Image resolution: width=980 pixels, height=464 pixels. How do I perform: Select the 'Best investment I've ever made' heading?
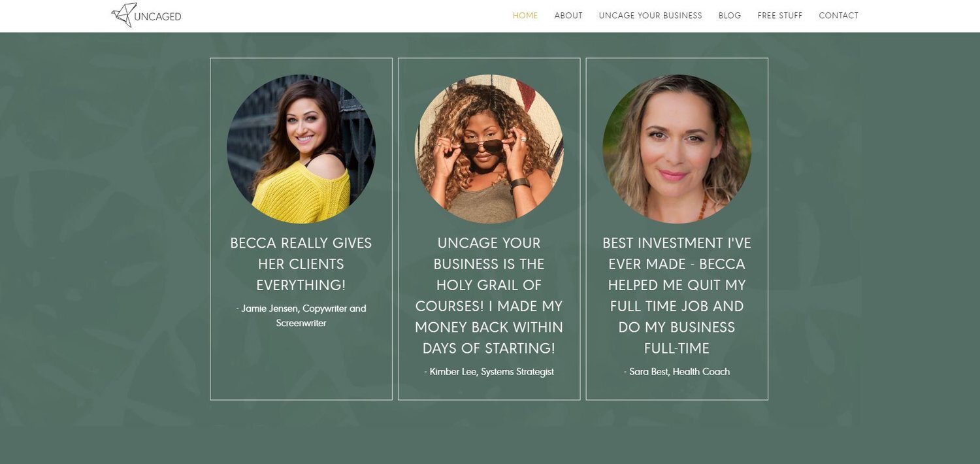(677, 295)
